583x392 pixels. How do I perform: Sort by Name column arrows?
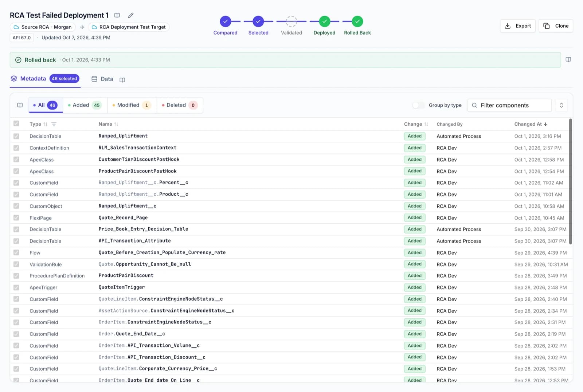pos(116,124)
